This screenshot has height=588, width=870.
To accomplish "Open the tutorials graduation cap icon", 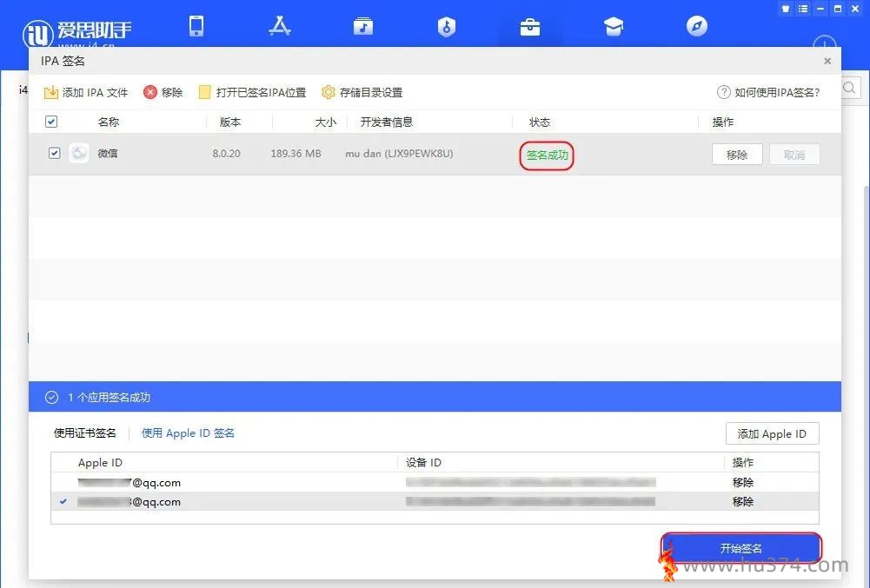I will click(x=614, y=26).
